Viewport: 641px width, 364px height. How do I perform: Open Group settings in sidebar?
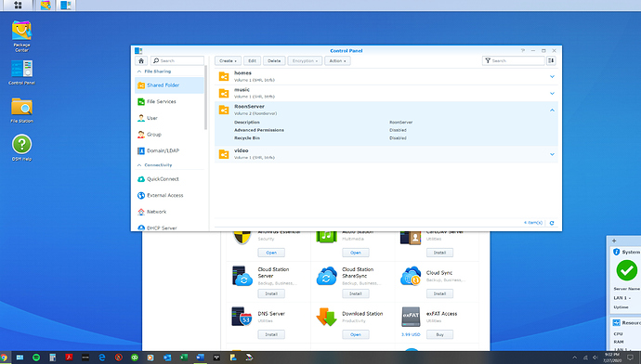(x=169, y=135)
